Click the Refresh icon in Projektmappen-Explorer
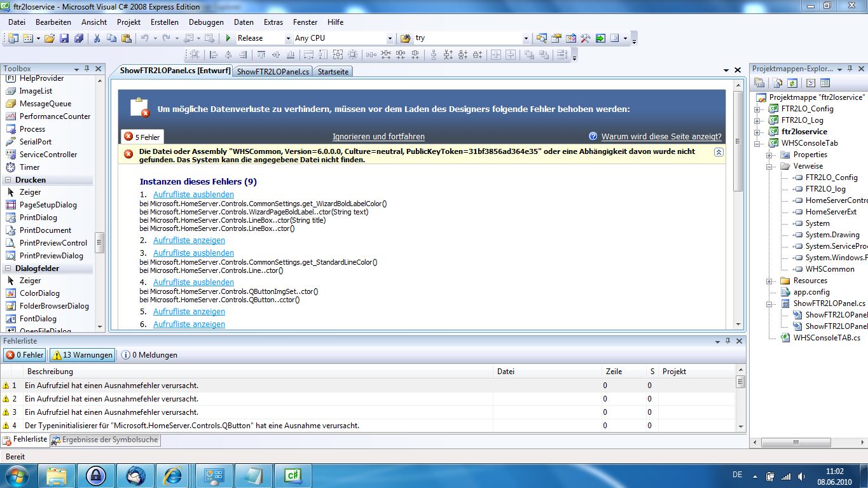868x488 pixels. pos(792,83)
